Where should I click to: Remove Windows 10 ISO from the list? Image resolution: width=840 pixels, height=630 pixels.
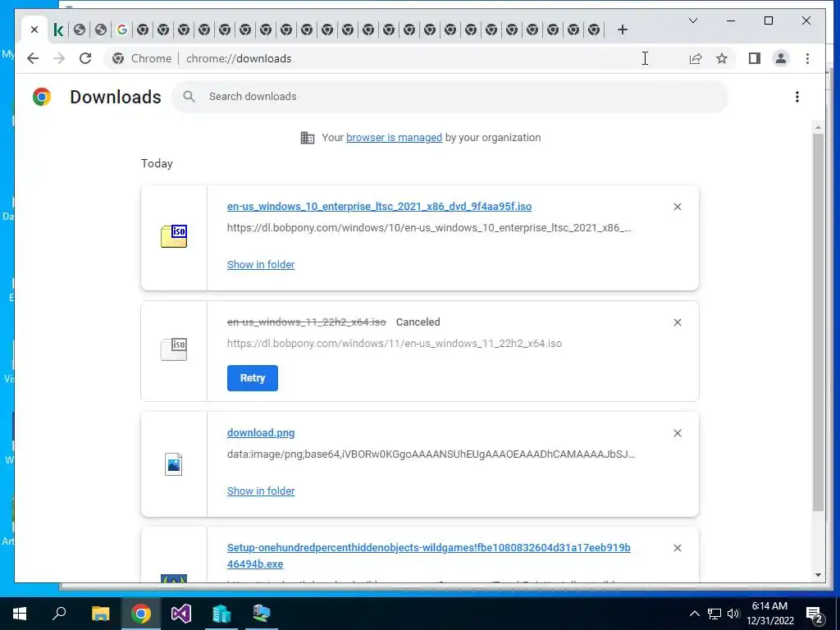(x=677, y=207)
